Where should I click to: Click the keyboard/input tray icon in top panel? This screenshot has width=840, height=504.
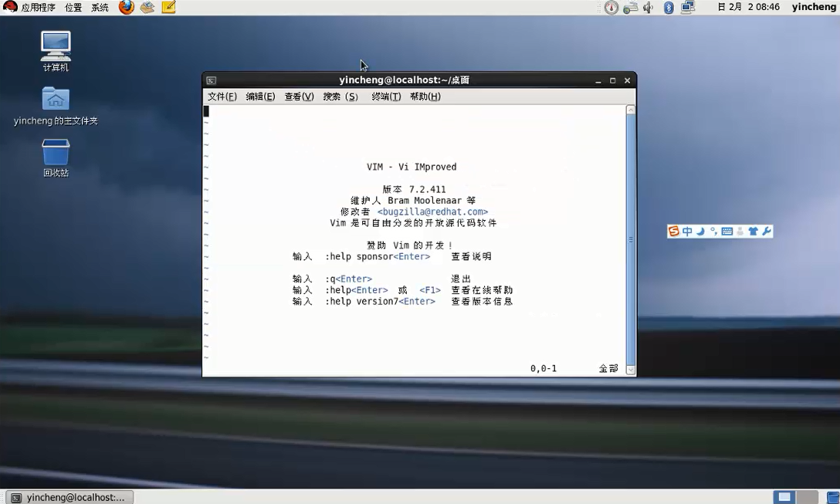pos(631,7)
